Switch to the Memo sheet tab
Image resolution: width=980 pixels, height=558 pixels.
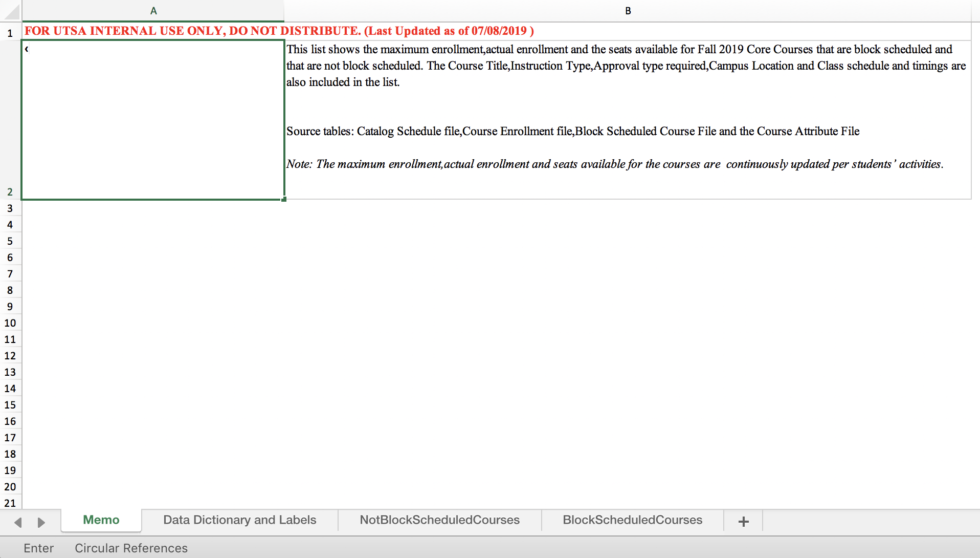(x=101, y=520)
